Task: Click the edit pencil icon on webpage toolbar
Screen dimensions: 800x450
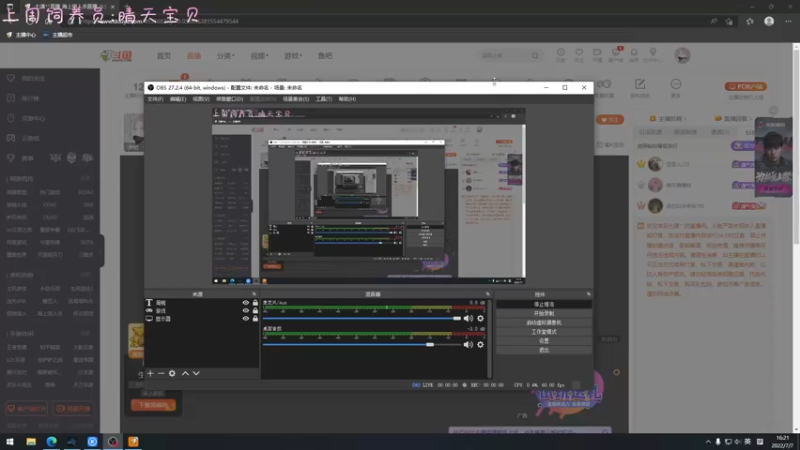Action: [x=640, y=84]
